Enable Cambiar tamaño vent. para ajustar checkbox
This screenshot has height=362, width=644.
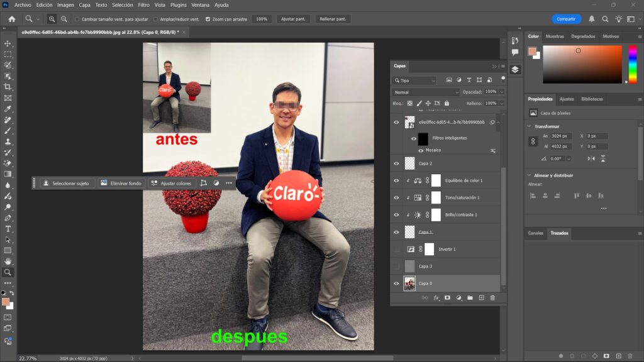[x=77, y=19]
